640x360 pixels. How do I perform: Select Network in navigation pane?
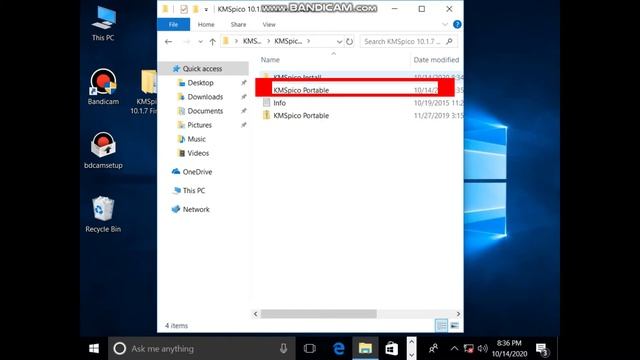[196, 209]
